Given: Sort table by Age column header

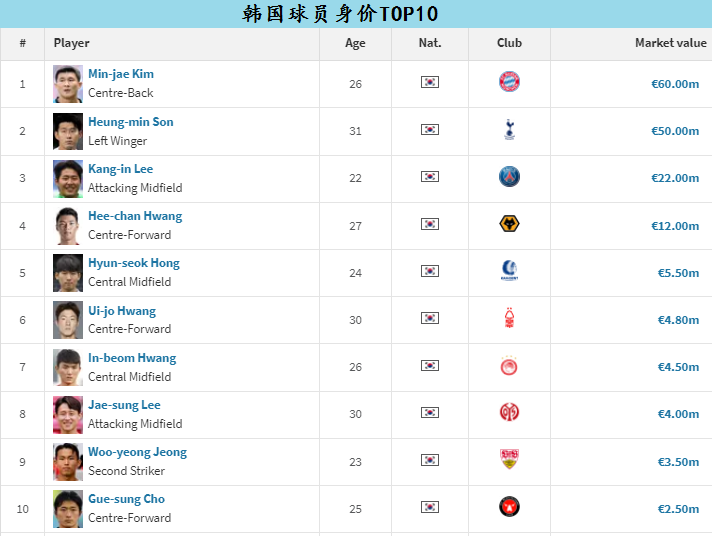Looking at the screenshot, I should (355, 43).
